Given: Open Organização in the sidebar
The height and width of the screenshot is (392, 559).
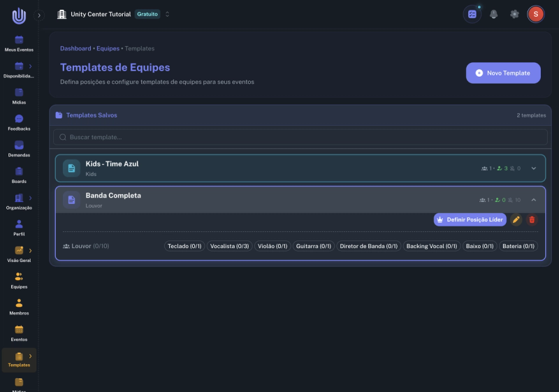Looking at the screenshot, I should [x=19, y=202].
